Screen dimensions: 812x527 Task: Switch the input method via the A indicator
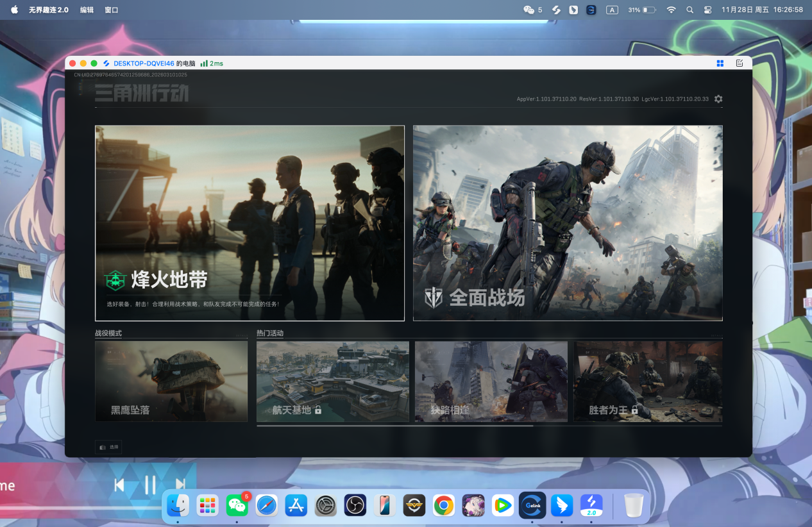tap(612, 10)
